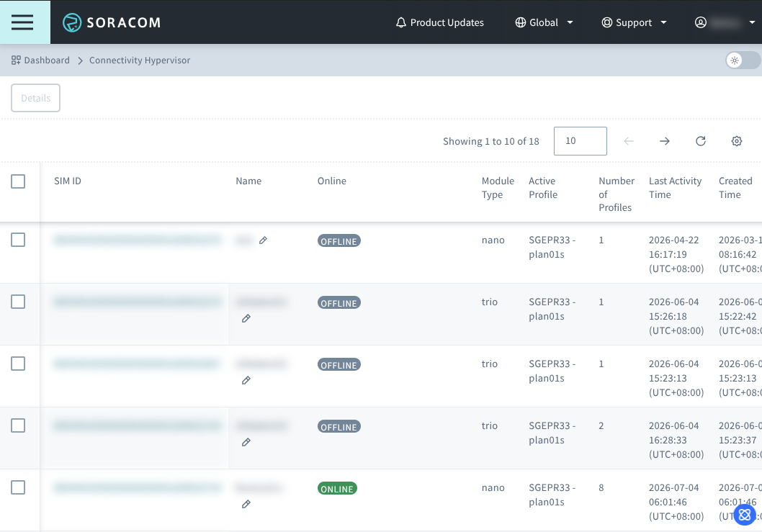The width and height of the screenshot is (762, 532).
Task: Edit name of SIM with 2 profiles
Action: point(246,442)
